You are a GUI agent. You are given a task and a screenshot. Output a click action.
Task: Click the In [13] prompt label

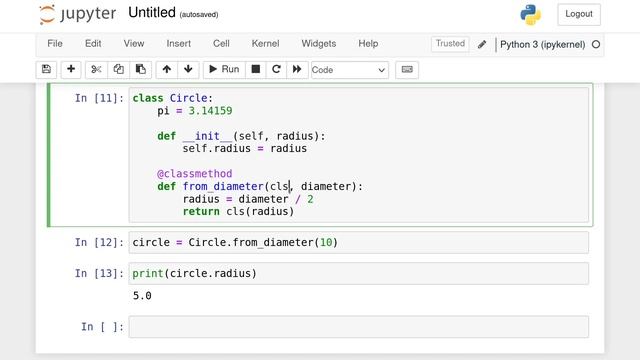[99, 273]
